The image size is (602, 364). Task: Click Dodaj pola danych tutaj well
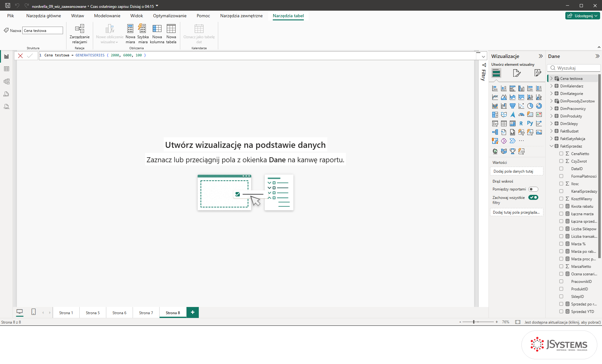click(516, 171)
